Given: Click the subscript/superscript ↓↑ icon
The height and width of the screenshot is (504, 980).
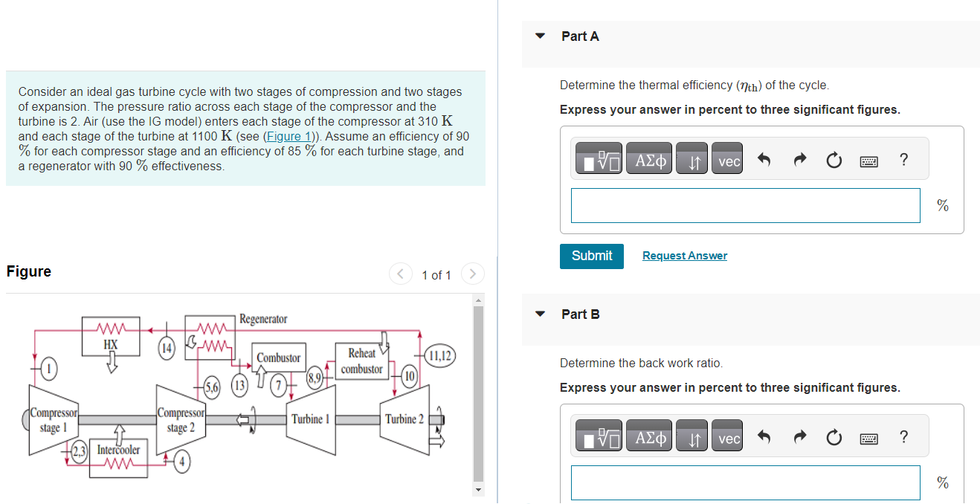Looking at the screenshot, I should coord(692,158).
